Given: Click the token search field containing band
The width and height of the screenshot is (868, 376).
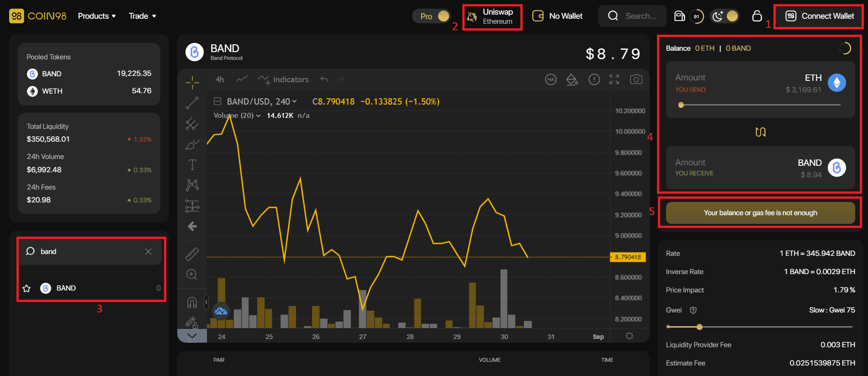Looking at the screenshot, I should (x=90, y=252).
